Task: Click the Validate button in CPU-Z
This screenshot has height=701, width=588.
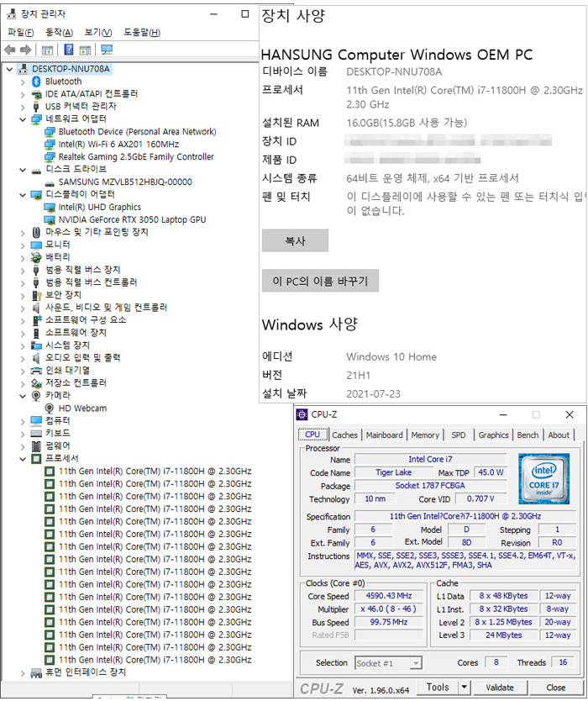Action: [x=500, y=688]
